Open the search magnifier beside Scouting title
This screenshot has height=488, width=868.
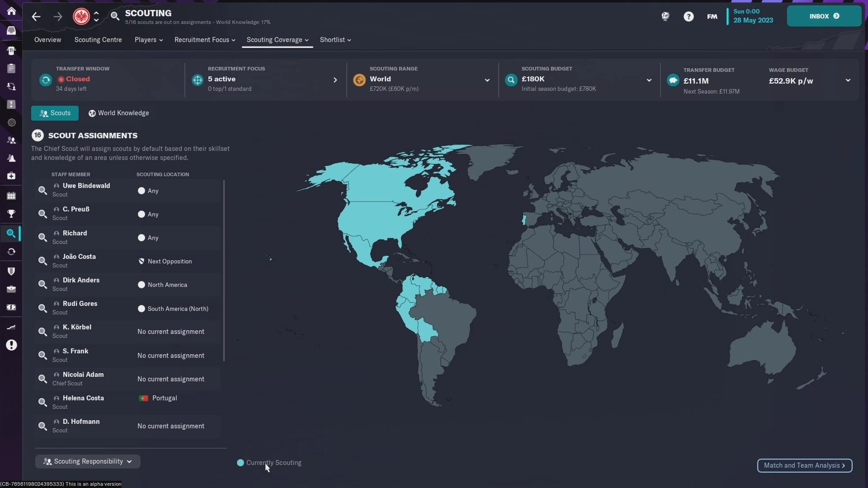click(x=115, y=16)
